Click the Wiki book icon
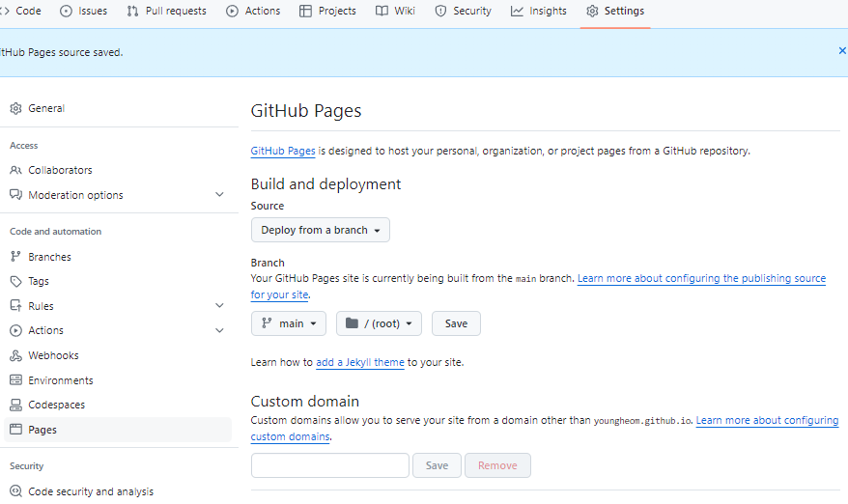 tap(382, 11)
